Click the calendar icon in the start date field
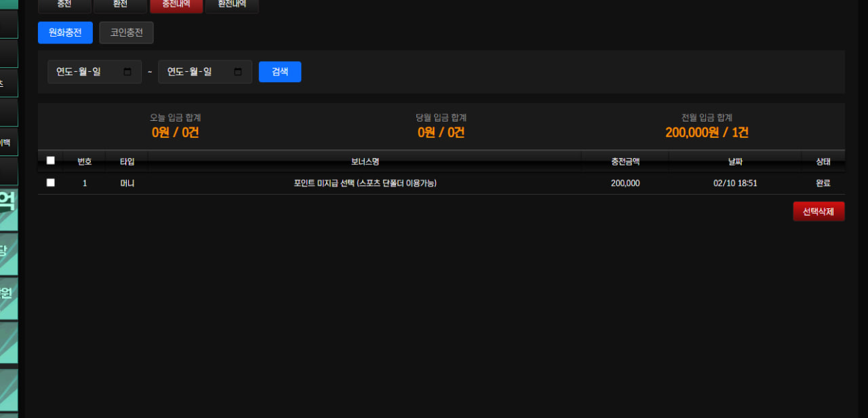This screenshot has height=418, width=868. [x=127, y=72]
